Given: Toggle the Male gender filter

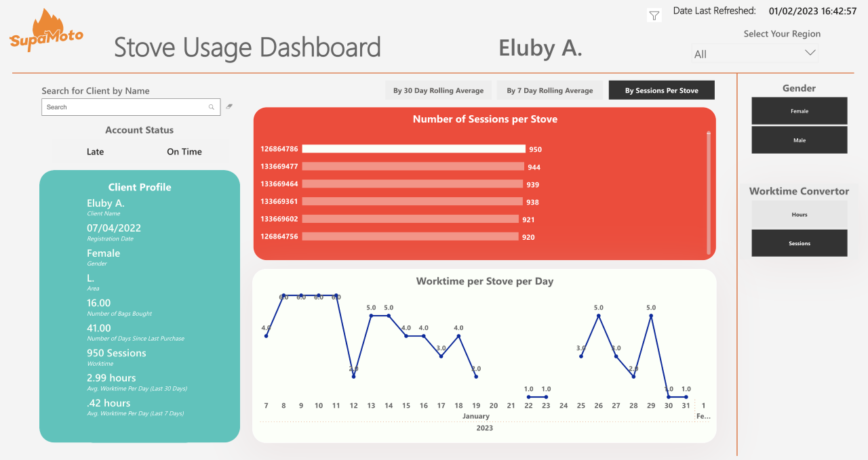Looking at the screenshot, I should (799, 140).
